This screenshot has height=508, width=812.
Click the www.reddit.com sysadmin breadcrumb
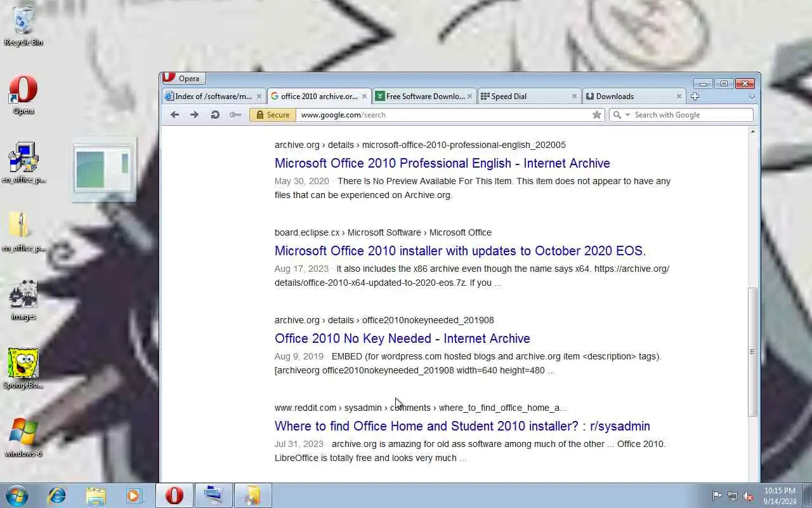click(x=421, y=408)
